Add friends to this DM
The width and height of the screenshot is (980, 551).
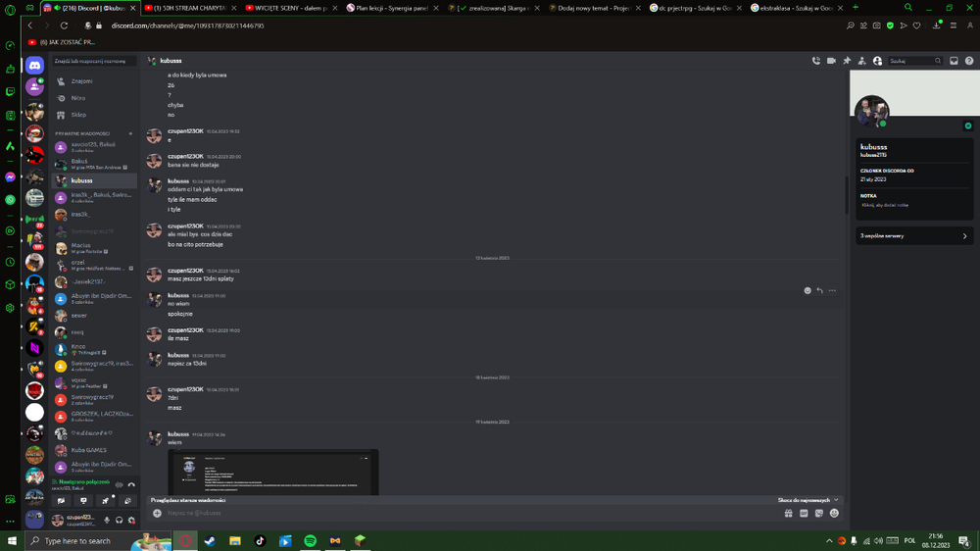[x=861, y=61]
